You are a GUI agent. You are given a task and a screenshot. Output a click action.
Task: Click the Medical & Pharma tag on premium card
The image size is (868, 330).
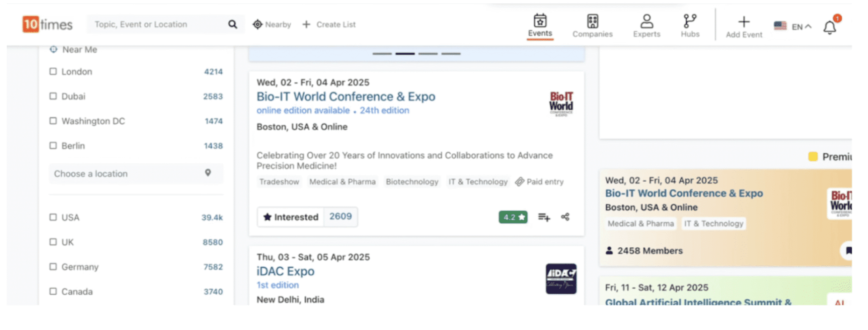tap(641, 223)
